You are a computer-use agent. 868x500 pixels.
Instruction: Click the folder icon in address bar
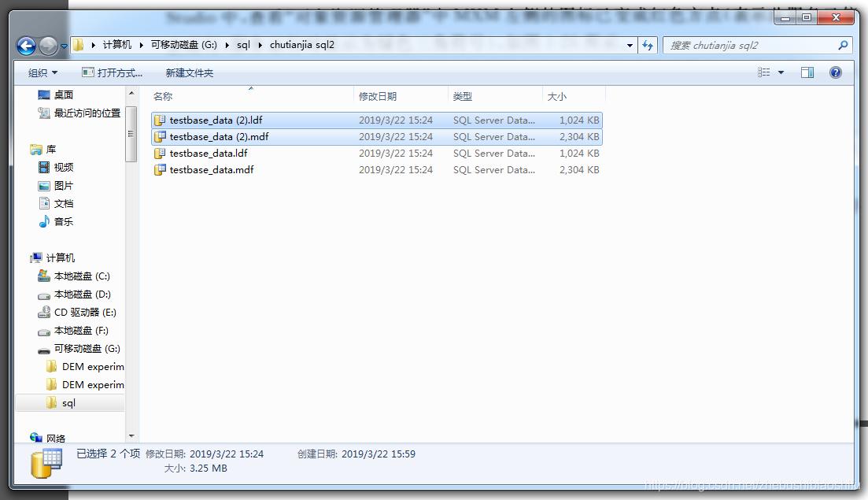point(79,45)
